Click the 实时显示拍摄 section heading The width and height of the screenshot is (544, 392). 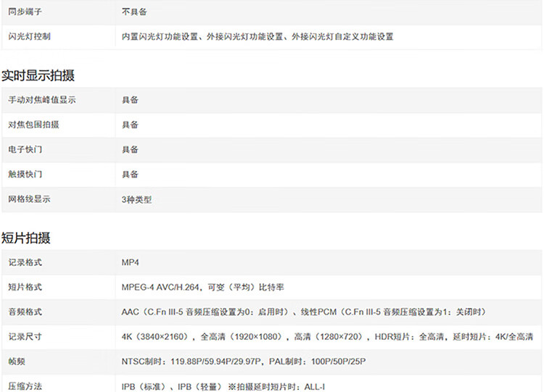point(38,75)
